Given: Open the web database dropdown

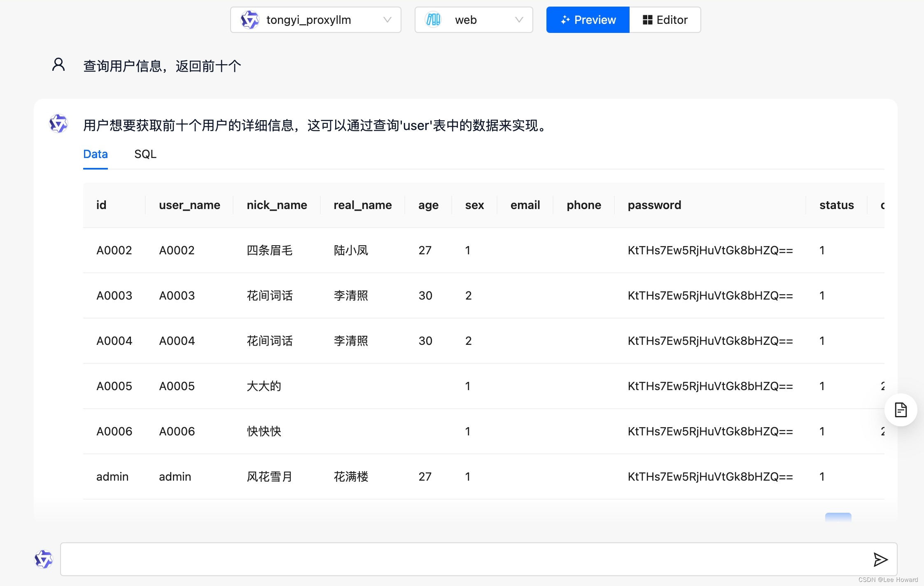Looking at the screenshot, I should pos(474,20).
